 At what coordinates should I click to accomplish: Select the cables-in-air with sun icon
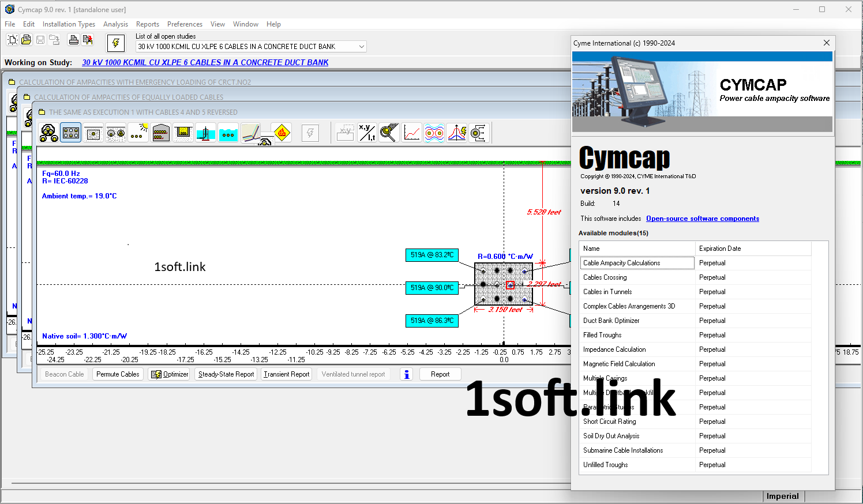coord(138,133)
